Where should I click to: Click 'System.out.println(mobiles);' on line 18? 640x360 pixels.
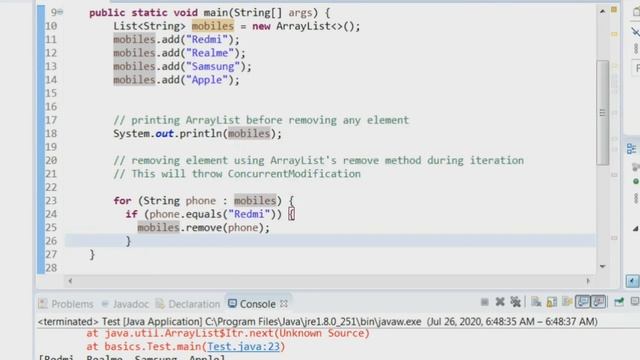point(198,133)
